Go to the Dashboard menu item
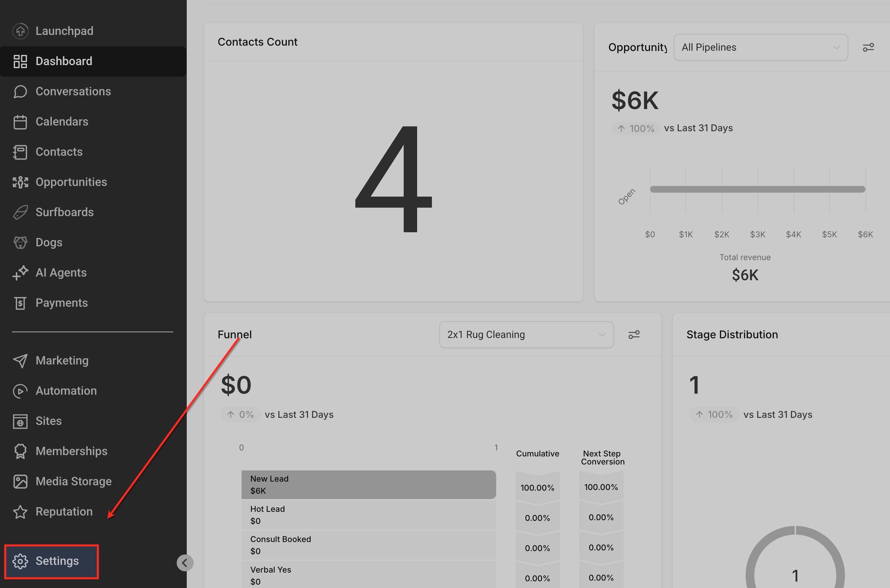 coord(64,61)
